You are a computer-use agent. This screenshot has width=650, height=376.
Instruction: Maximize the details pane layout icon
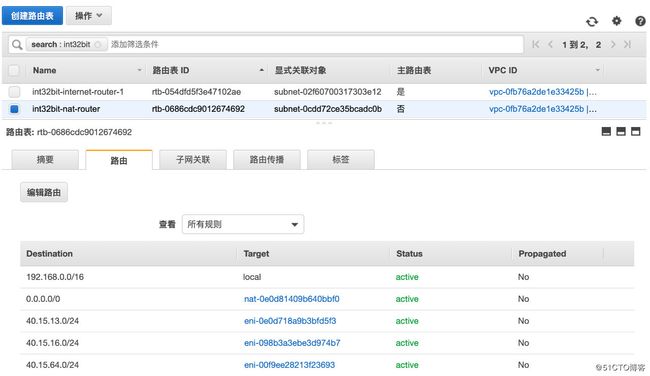coord(635,131)
